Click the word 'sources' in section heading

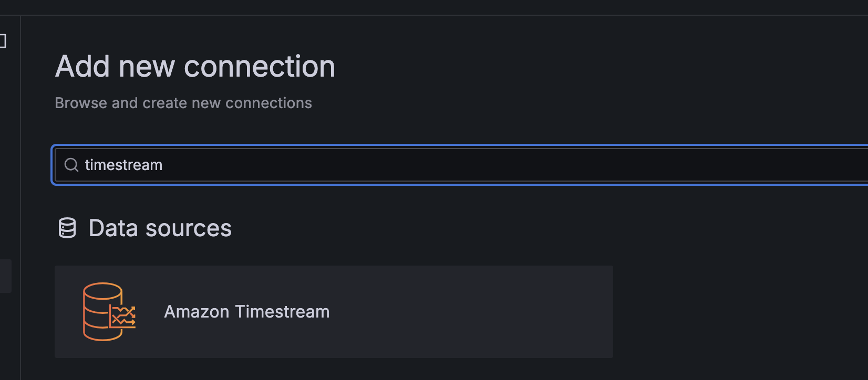188,228
